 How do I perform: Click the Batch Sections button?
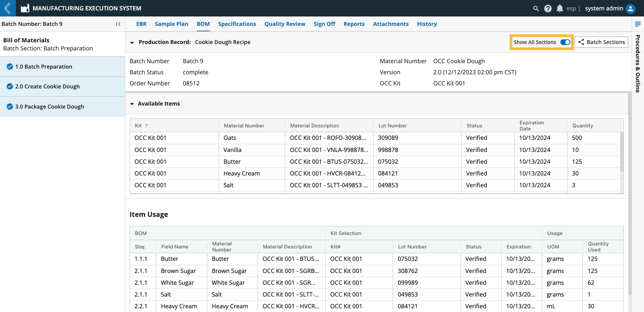coord(601,42)
